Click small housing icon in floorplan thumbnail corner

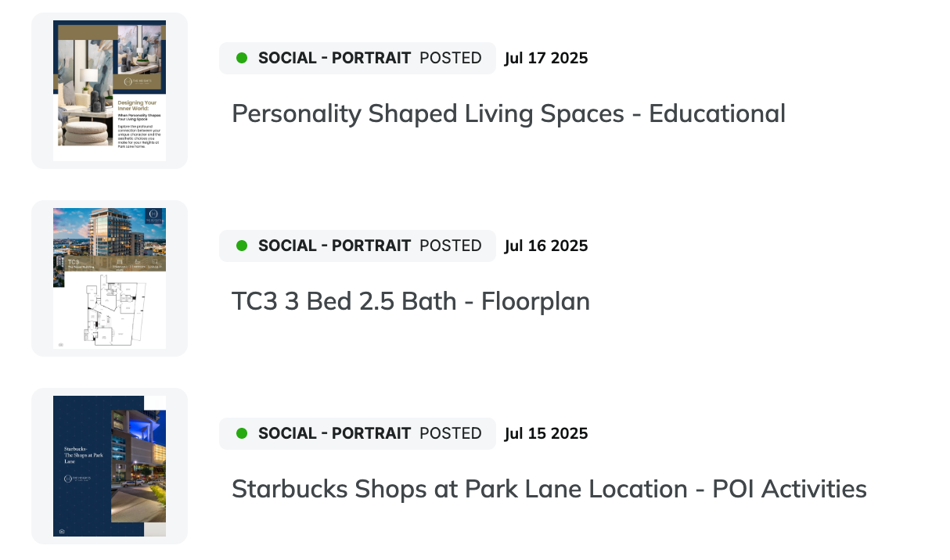click(61, 343)
